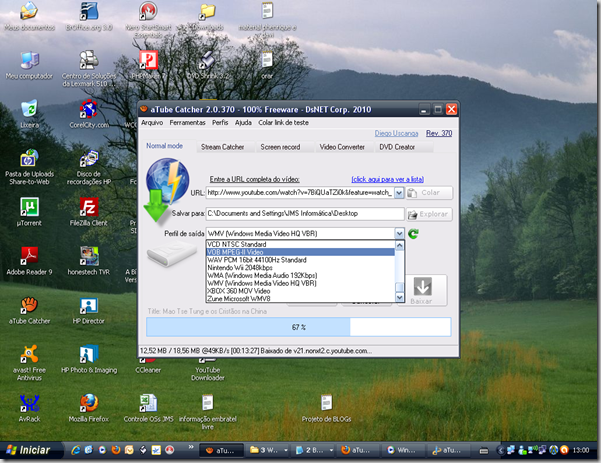This screenshot has width=601, height=463.
Task: Open CorelCity.com desktop shortcut
Action: pyautogui.click(x=89, y=114)
